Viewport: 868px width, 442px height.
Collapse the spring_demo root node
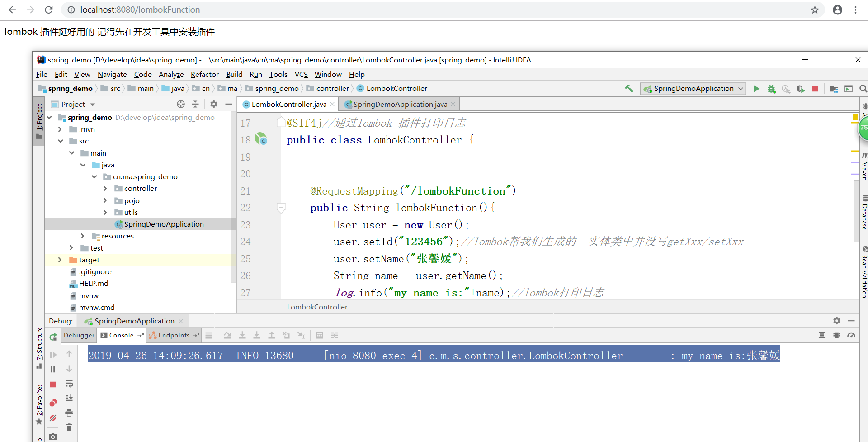click(x=49, y=117)
